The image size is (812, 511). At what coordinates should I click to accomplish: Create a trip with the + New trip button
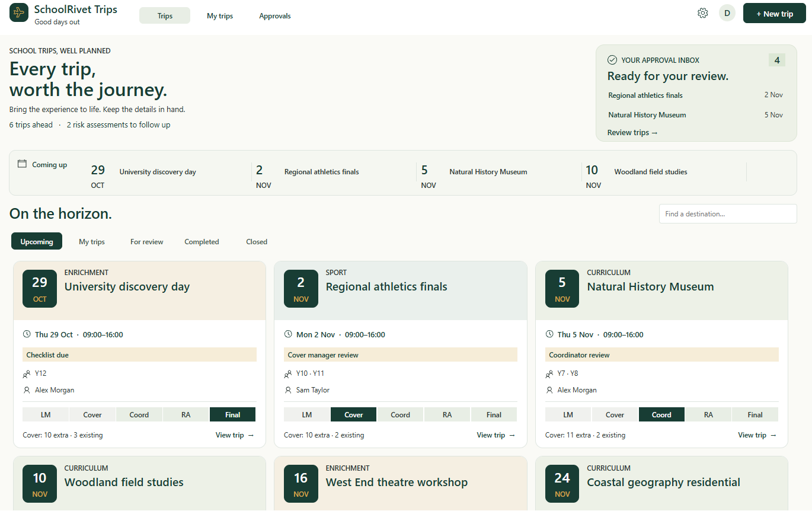(x=774, y=14)
